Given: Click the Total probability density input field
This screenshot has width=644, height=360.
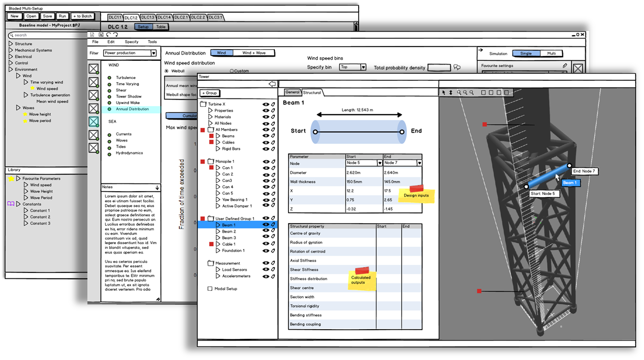Looking at the screenshot, I should pyautogui.click(x=439, y=68).
